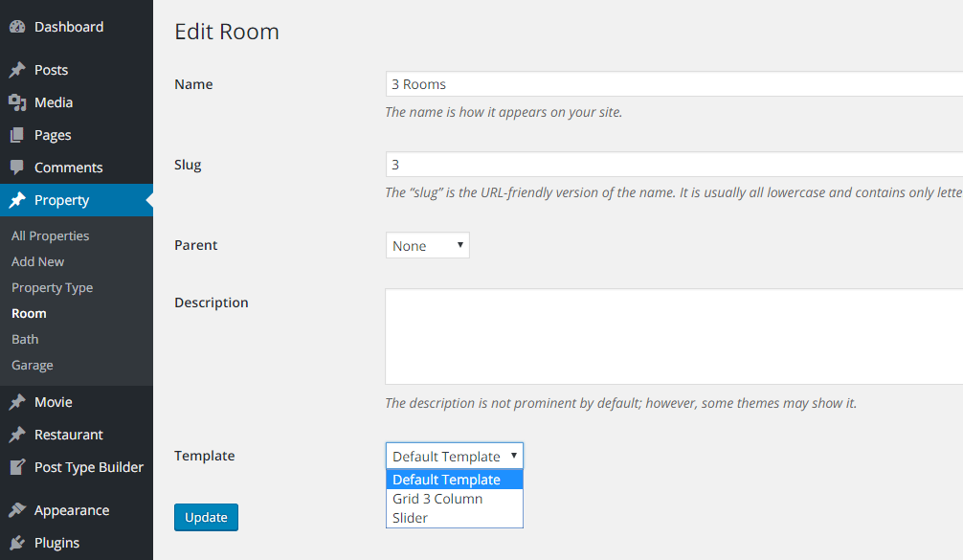Image resolution: width=963 pixels, height=560 pixels.
Task: Open the Bath taxonomy submenu
Action: click(25, 339)
